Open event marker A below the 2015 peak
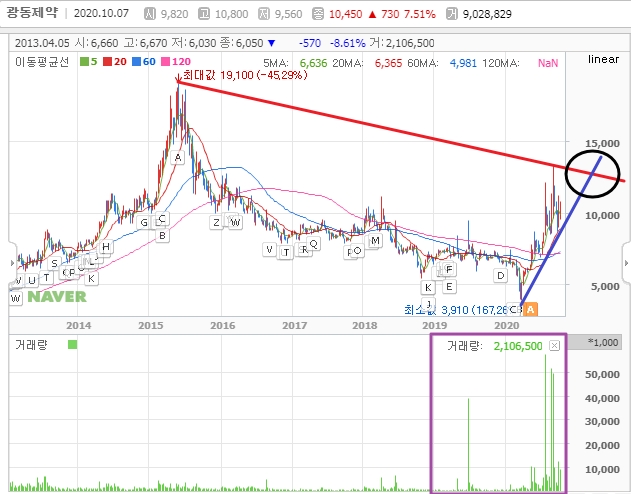This screenshot has width=631, height=494. click(x=177, y=158)
